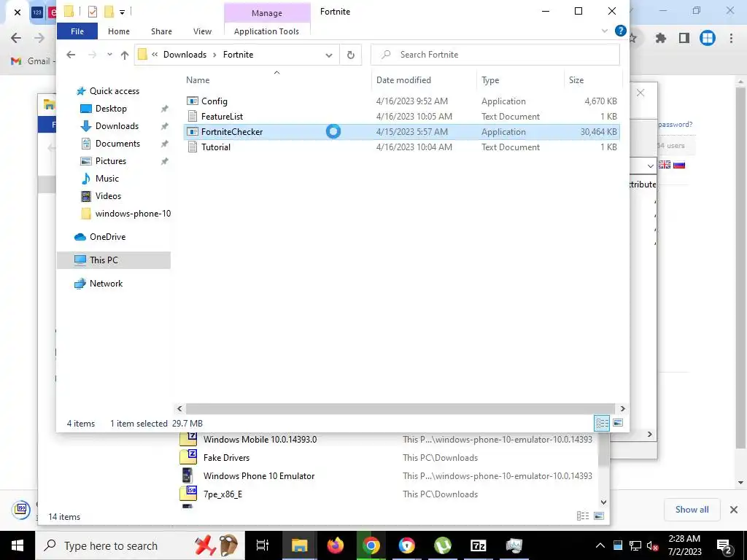This screenshot has width=747, height=560.
Task: Open Downloads in the navigation pane
Action: (x=117, y=126)
